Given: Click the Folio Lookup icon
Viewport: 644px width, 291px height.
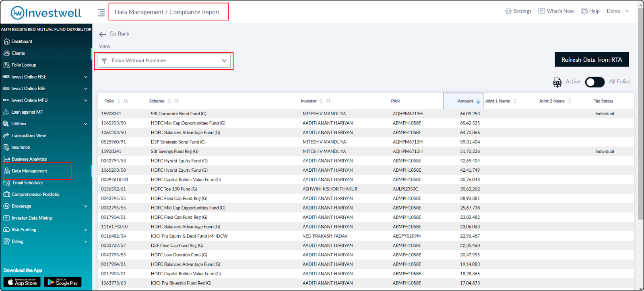Looking at the screenshot, I should coord(6,65).
